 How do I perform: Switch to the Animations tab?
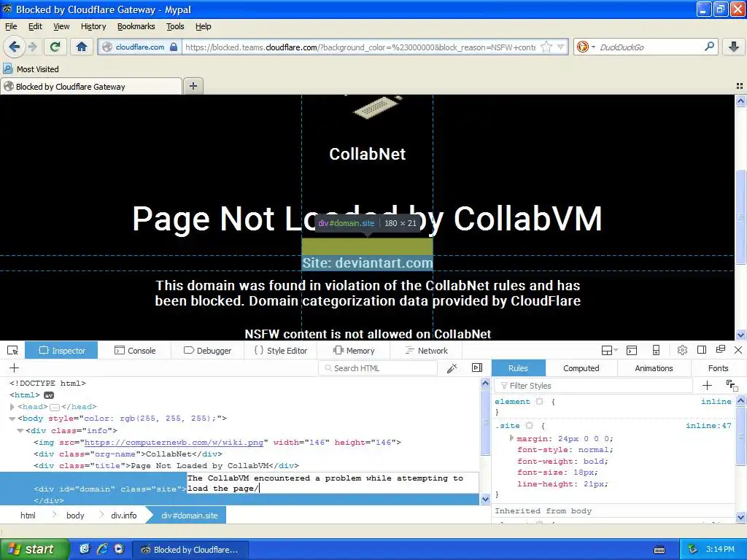point(654,368)
